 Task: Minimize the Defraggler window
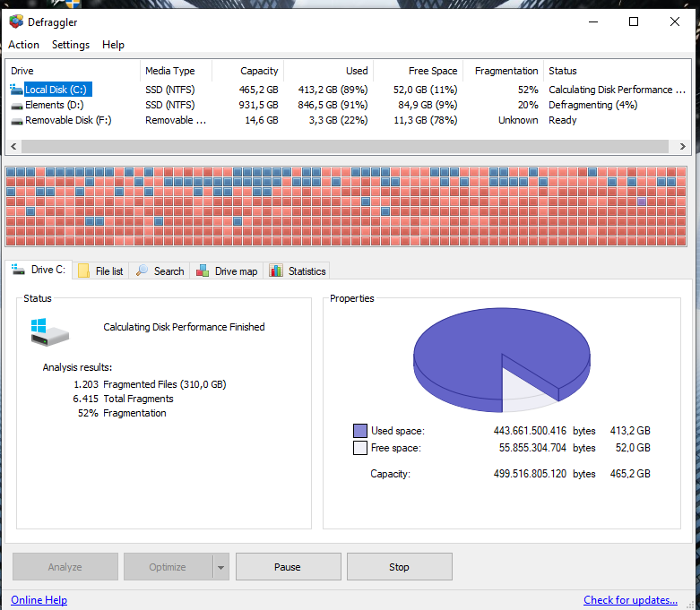click(x=592, y=21)
